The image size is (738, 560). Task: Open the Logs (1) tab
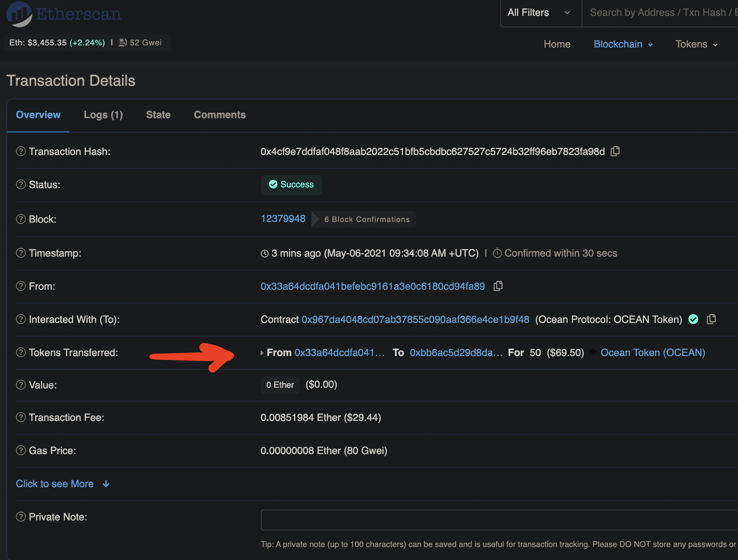click(x=103, y=115)
